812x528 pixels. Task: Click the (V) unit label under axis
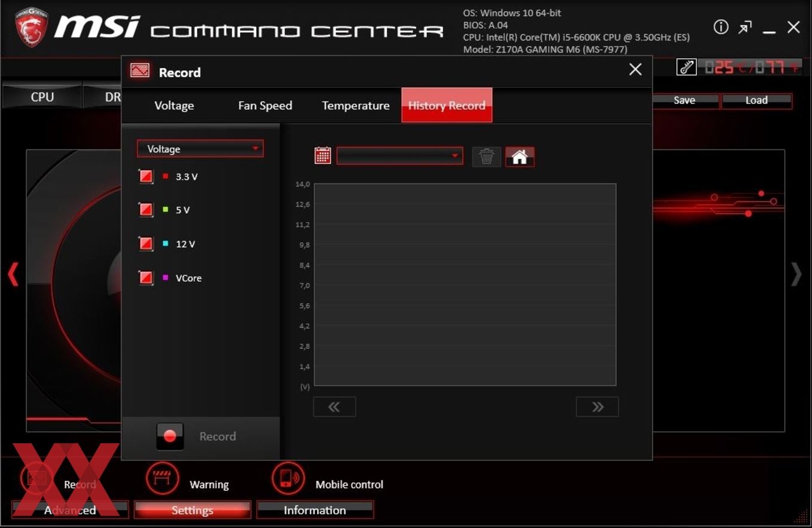pyautogui.click(x=304, y=386)
